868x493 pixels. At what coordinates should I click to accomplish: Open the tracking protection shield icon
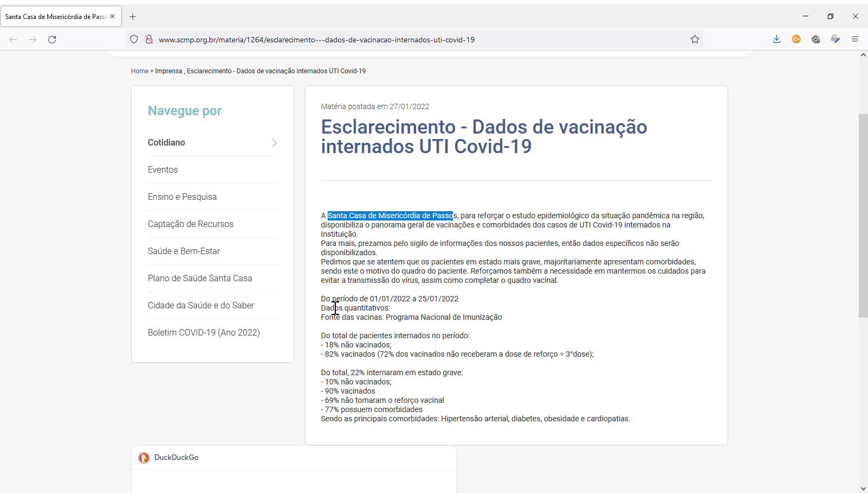134,39
